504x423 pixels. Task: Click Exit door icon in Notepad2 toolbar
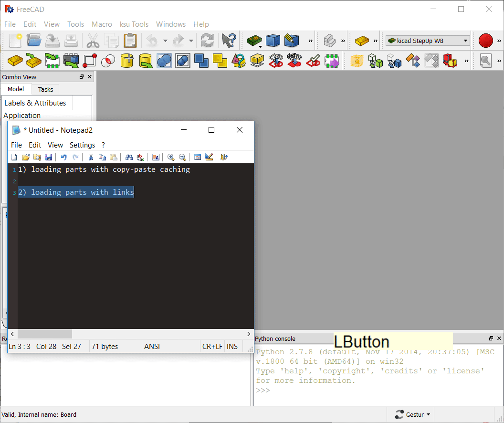(x=224, y=157)
